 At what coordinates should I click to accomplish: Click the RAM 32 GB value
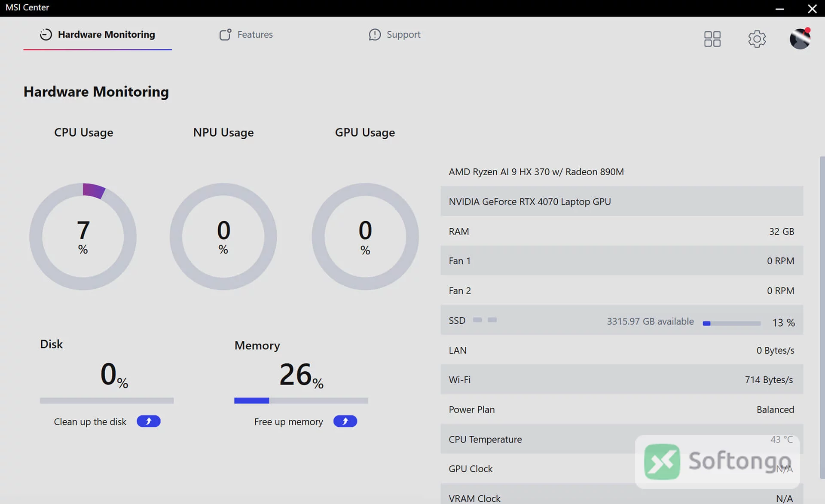pos(782,232)
